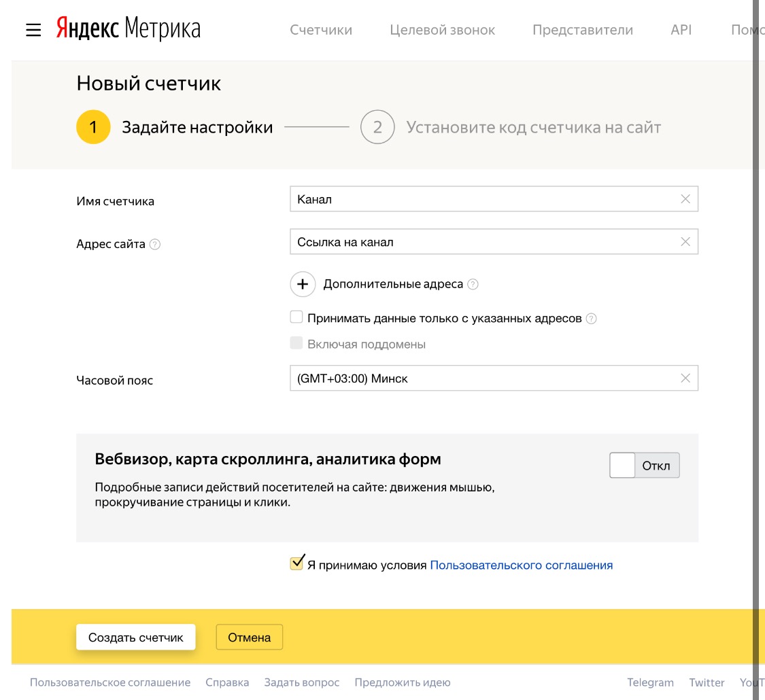This screenshot has height=700, width=765.
Task: Click the plus icon for additional addresses
Action: tap(303, 284)
